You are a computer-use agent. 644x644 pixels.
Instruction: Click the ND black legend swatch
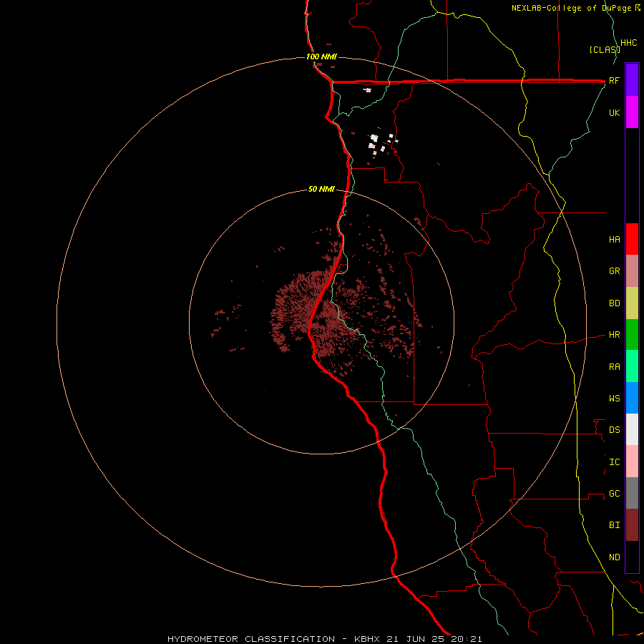click(632, 557)
